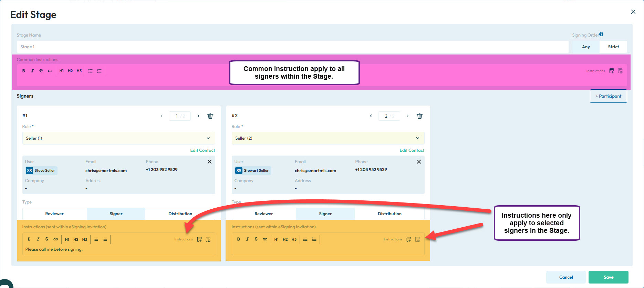Click the Save button
Viewport: 644px width, 288px height.
pos(608,277)
